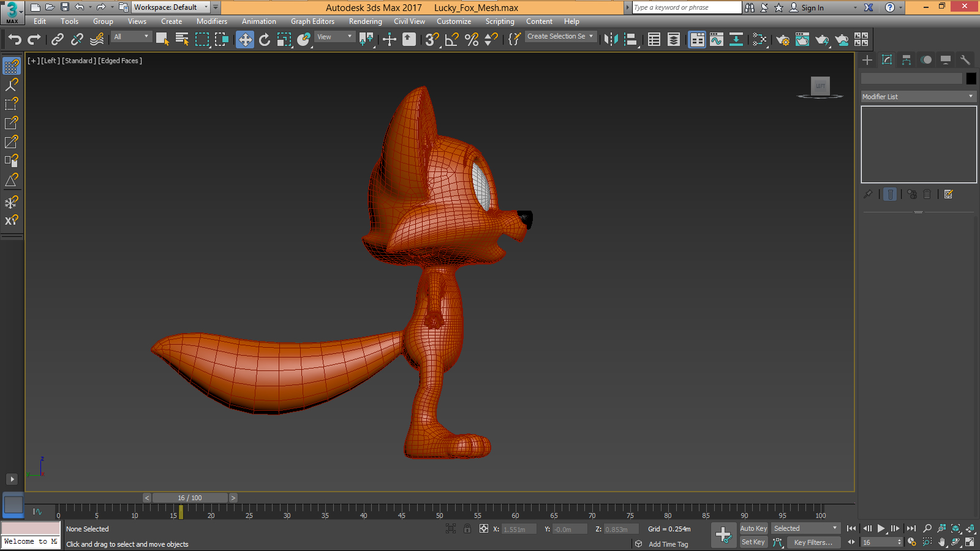980x551 pixels.
Task: Toggle the selection lock padlock
Action: coord(467,529)
